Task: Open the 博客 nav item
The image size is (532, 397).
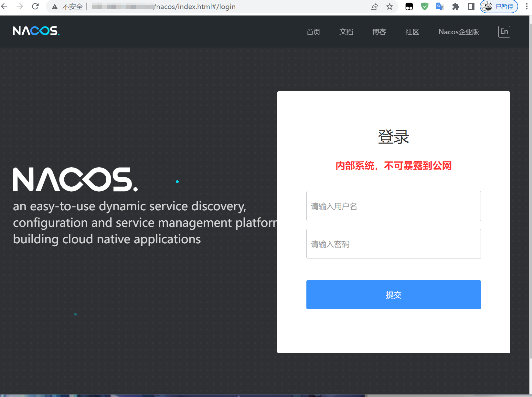Action: (x=379, y=32)
